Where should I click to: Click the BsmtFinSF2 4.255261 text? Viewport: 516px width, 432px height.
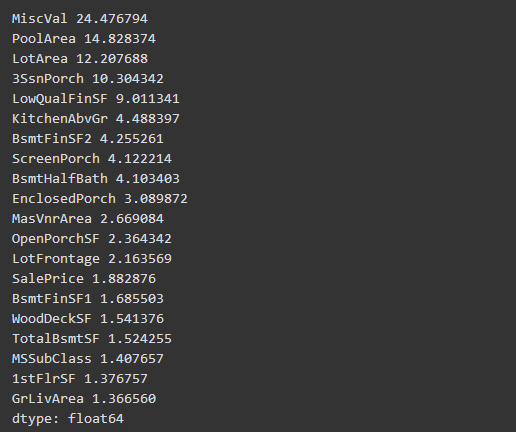click(x=88, y=139)
